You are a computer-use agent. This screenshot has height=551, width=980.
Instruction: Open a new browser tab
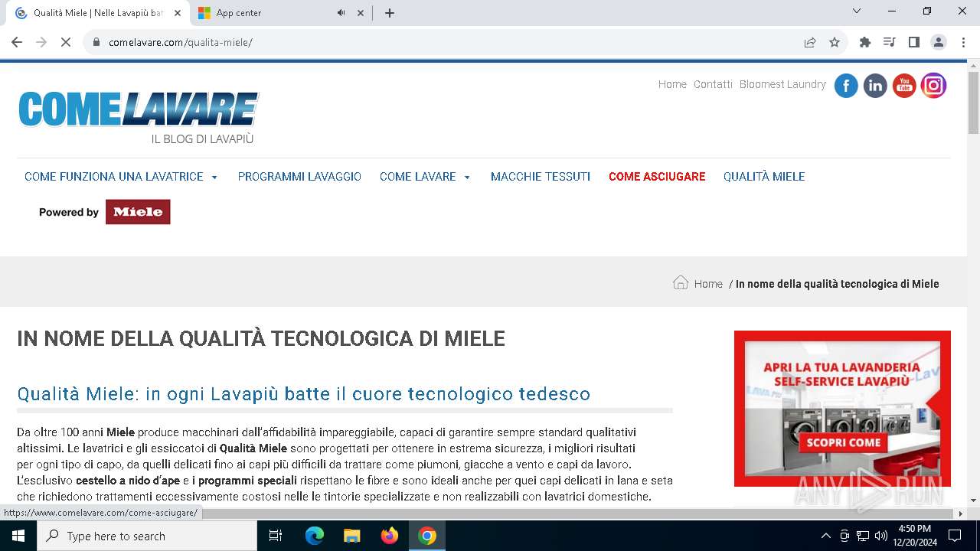(390, 13)
